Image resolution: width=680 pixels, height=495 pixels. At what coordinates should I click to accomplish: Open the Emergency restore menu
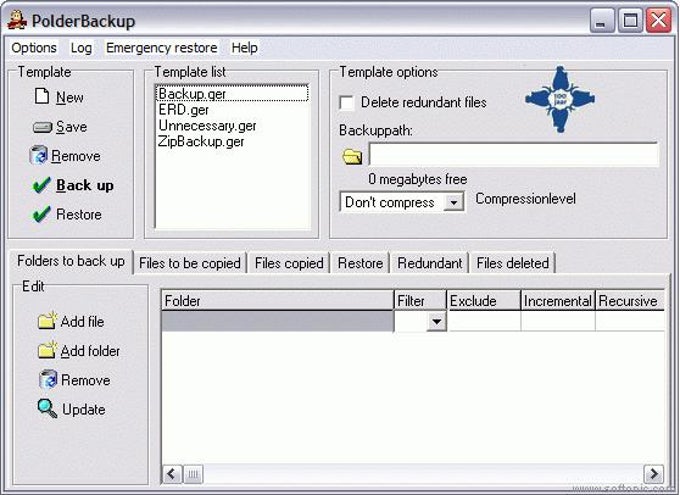(x=161, y=48)
